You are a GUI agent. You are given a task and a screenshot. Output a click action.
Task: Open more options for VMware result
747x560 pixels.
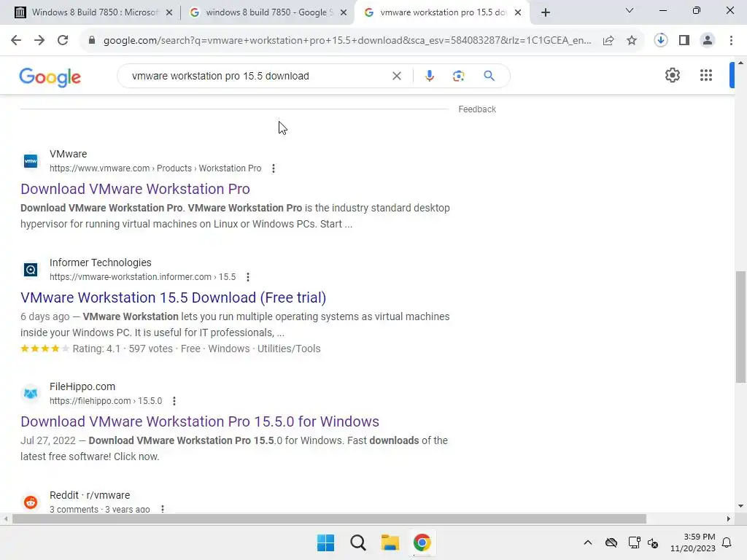(x=274, y=168)
